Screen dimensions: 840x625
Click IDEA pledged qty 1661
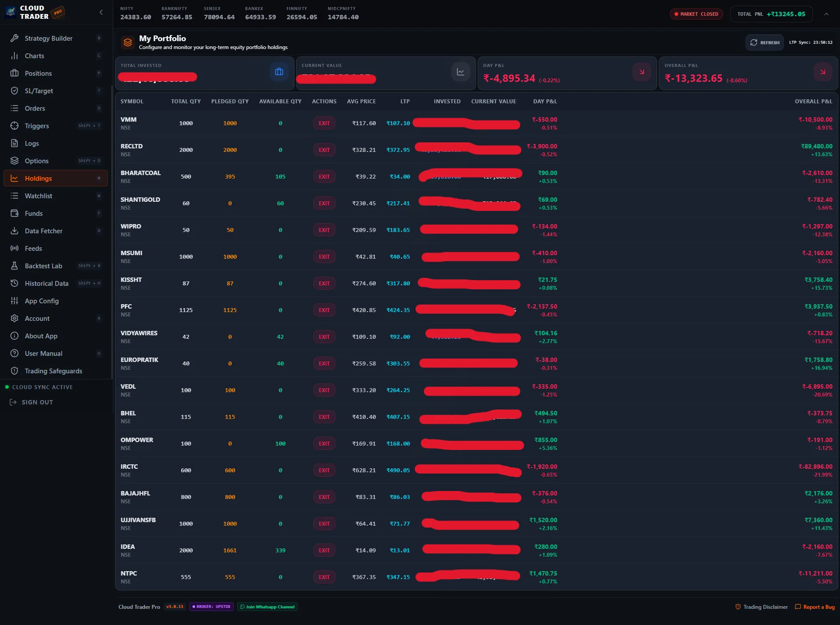(230, 550)
